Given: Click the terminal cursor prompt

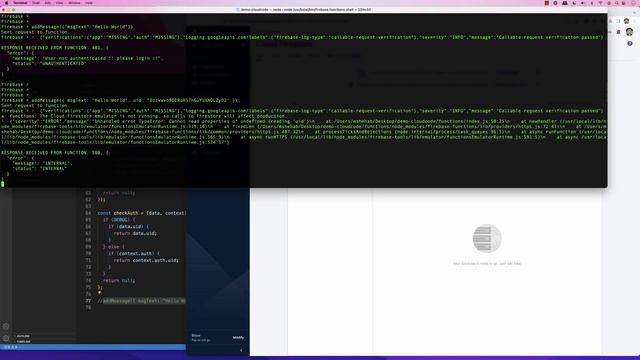Looking at the screenshot, I should click(x=2, y=184).
